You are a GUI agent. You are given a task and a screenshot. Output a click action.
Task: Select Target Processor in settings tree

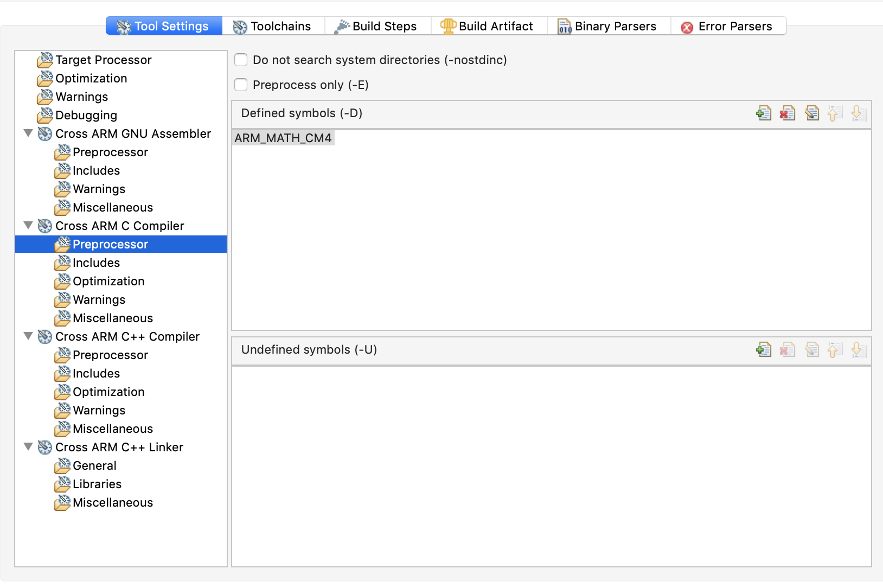[103, 60]
